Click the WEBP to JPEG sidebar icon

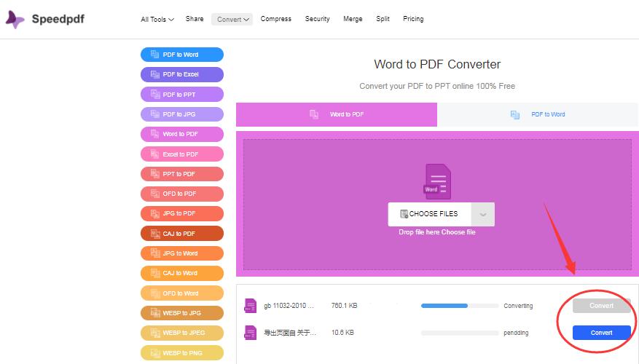(x=155, y=333)
